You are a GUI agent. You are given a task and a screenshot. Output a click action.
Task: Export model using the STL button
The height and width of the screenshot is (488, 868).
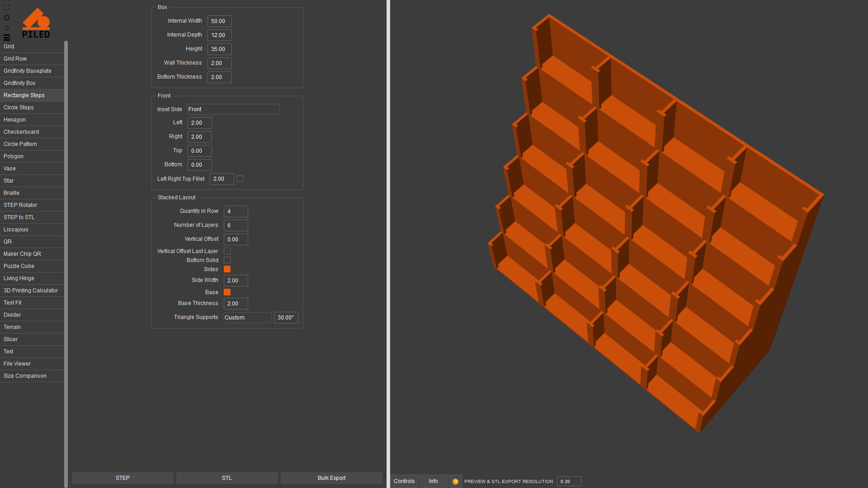pyautogui.click(x=227, y=478)
